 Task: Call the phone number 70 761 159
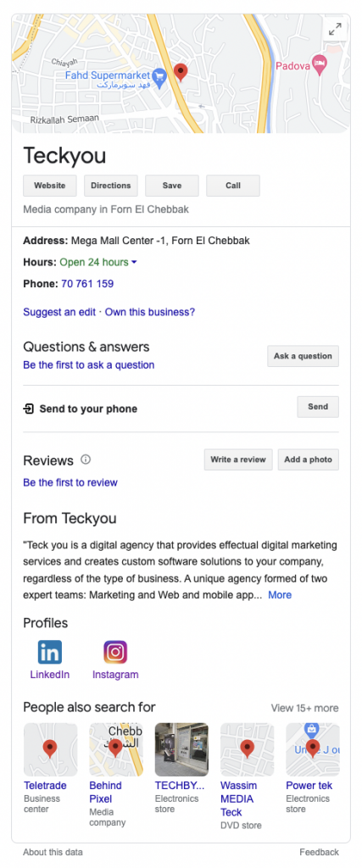point(87,284)
